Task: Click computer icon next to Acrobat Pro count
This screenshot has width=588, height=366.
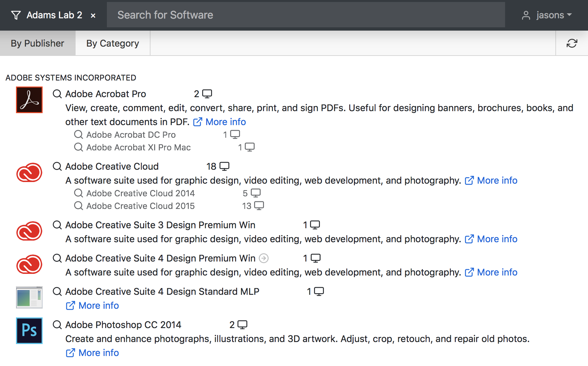Action: click(207, 94)
